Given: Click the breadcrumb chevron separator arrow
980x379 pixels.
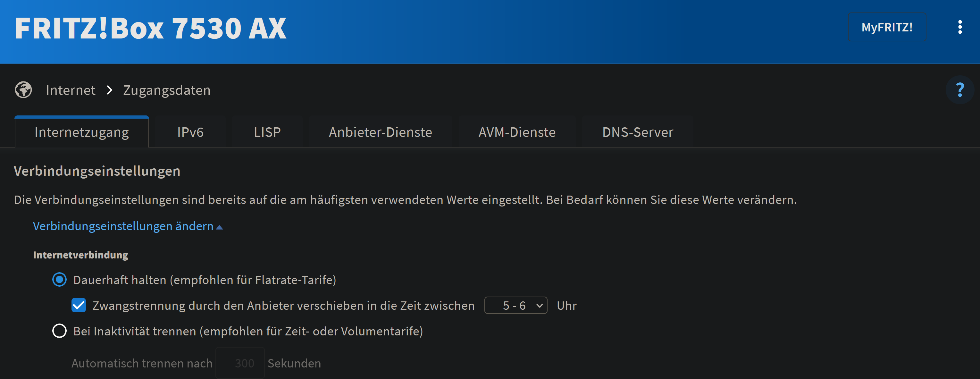Looking at the screenshot, I should 110,90.
